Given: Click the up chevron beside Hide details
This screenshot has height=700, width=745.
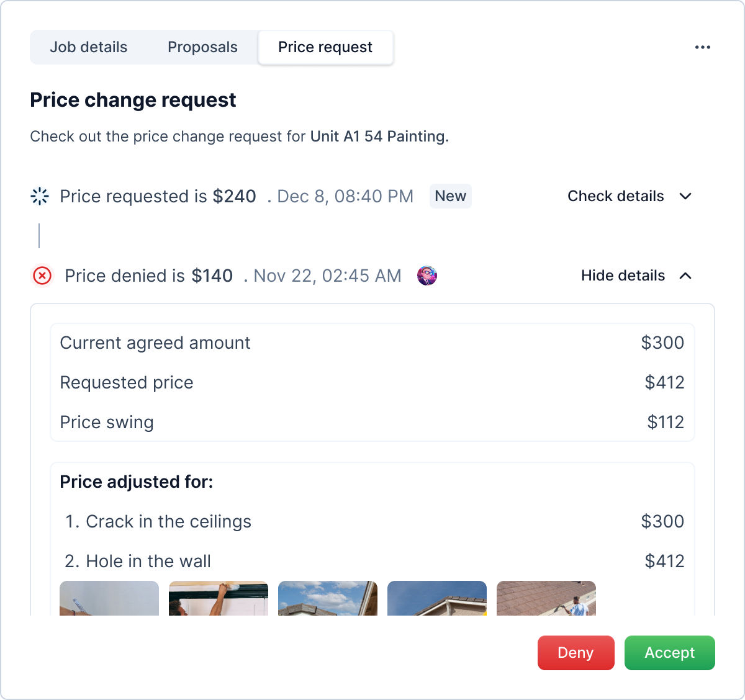Looking at the screenshot, I should (x=685, y=276).
